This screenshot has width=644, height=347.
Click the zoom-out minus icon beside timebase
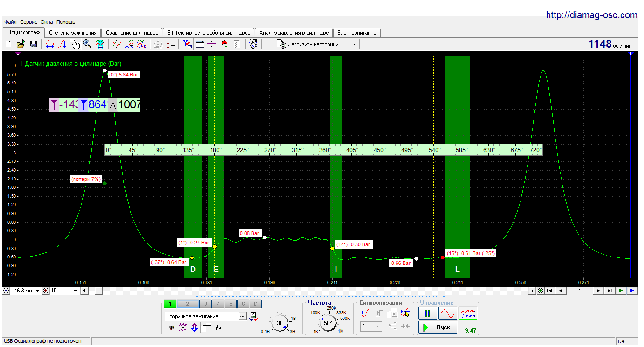click(x=7, y=291)
